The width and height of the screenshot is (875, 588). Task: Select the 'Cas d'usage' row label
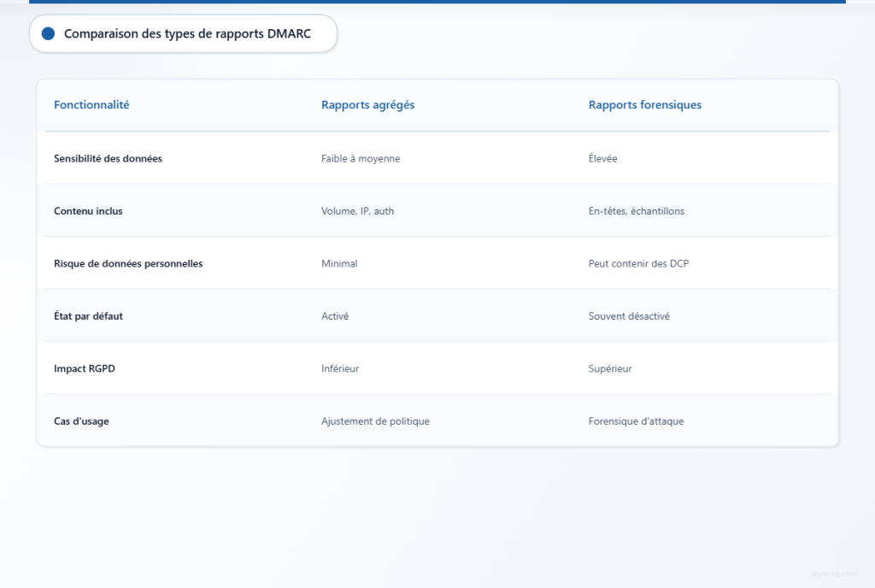pos(81,421)
